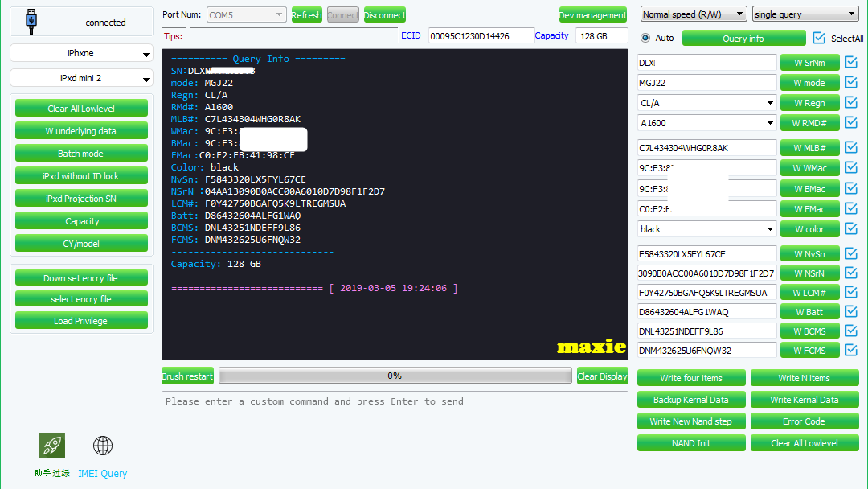Open the rocket assistant icon
Screen dimensions: 868x489
click(52, 446)
